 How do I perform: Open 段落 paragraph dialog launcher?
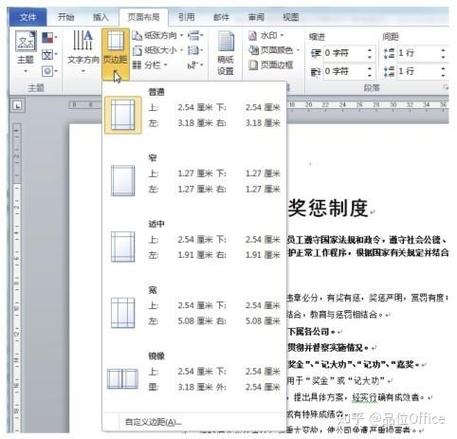[445, 87]
